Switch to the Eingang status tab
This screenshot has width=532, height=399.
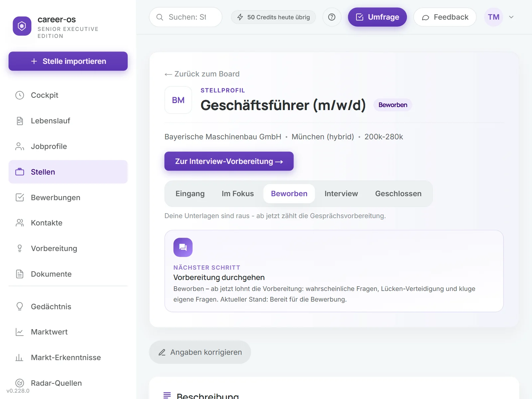190,194
